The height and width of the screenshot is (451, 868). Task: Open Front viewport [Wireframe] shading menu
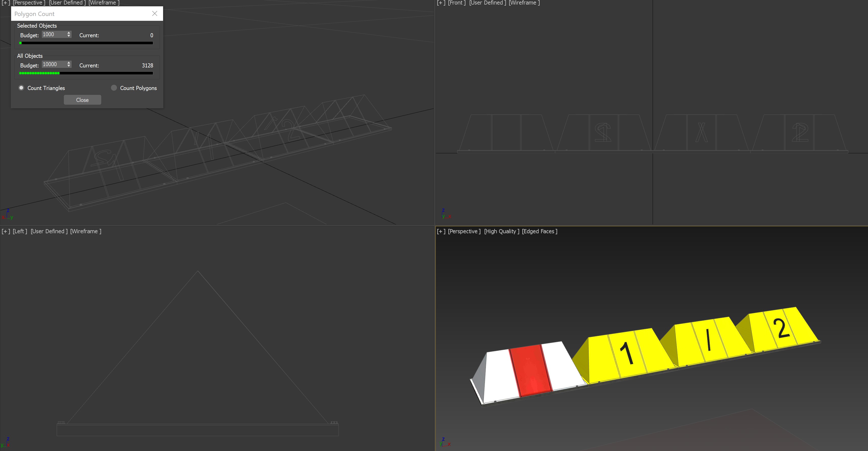click(x=524, y=3)
